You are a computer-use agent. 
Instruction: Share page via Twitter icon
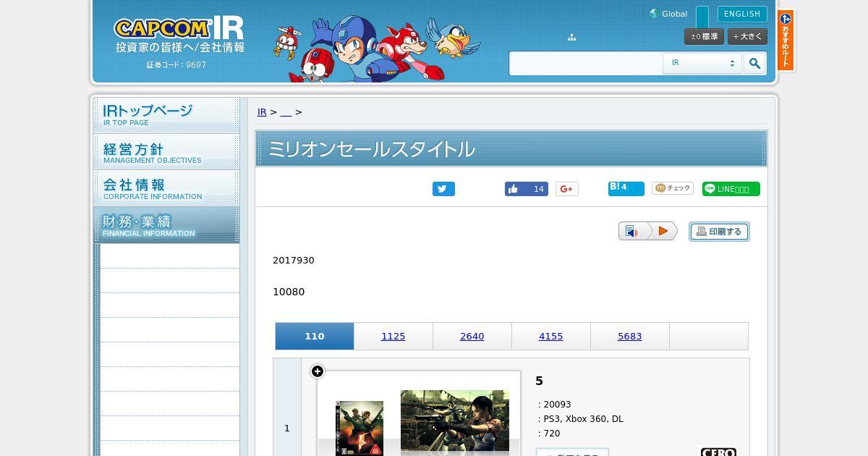click(x=443, y=189)
